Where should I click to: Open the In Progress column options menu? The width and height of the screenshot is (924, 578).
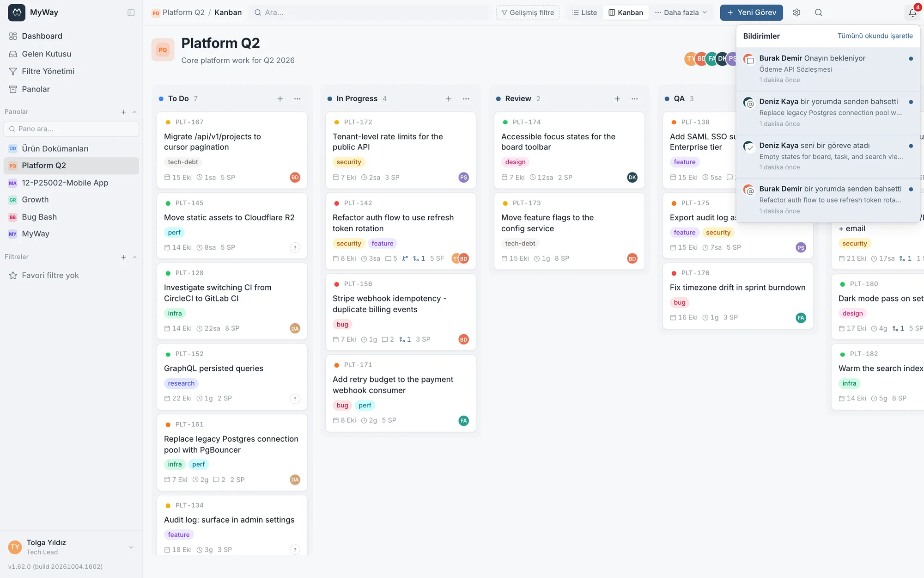coord(466,98)
